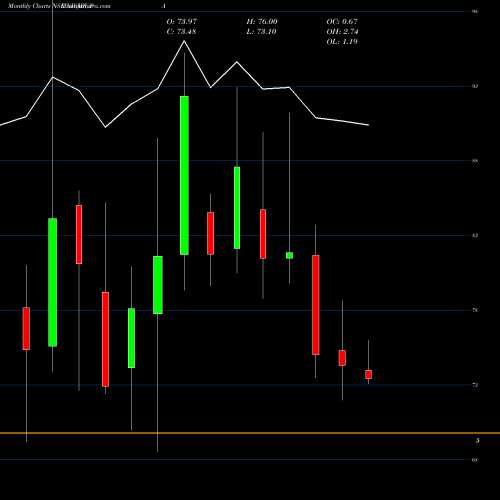Click the "5" label under orange line
The height and width of the screenshot is (500, 500).
point(478,441)
